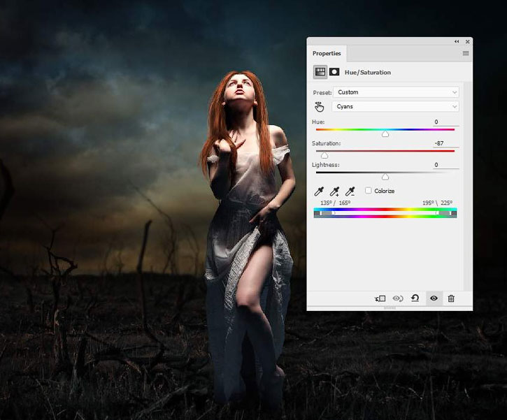
Task: Select the Subtract from Sample eyedropper
Action: pyautogui.click(x=350, y=191)
